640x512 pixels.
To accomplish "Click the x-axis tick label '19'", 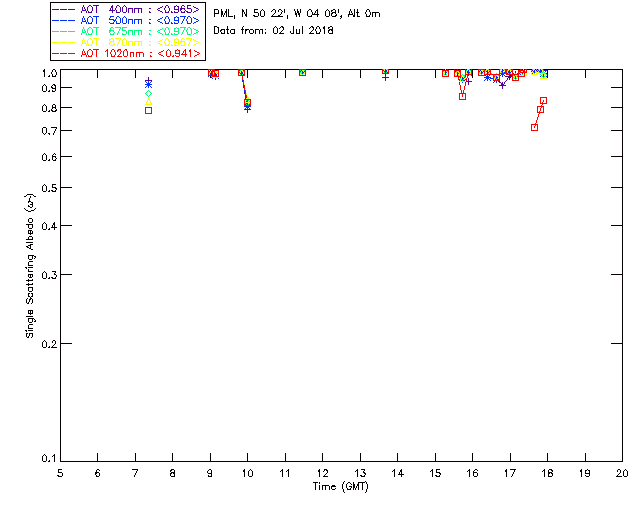I will [x=585, y=473].
